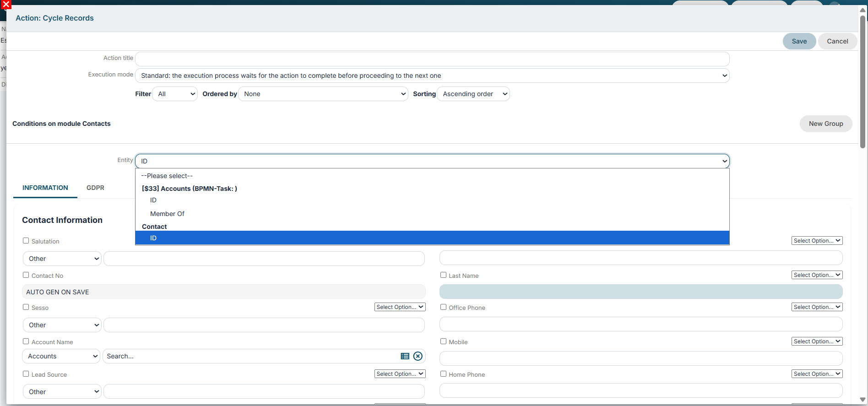This screenshot has width=868, height=406.
Task: Select the INFORMATION tab
Action: pyautogui.click(x=45, y=188)
